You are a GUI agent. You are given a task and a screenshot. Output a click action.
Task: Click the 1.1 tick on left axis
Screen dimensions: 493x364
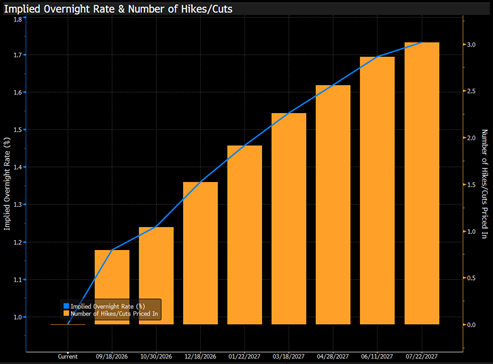(18, 280)
